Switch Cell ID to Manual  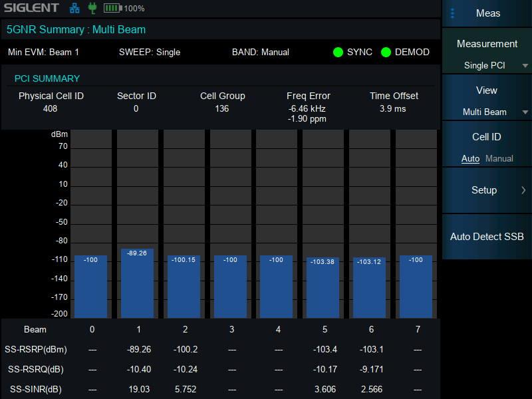tap(499, 159)
